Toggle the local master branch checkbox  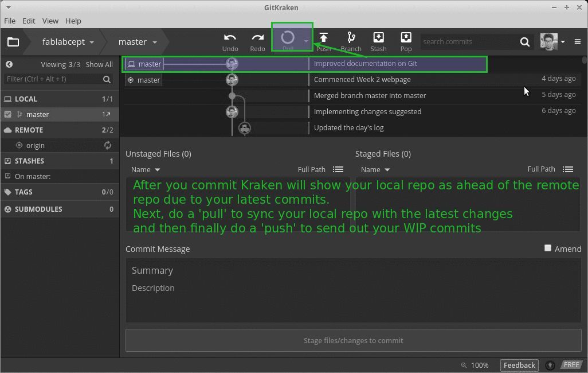pos(7,114)
